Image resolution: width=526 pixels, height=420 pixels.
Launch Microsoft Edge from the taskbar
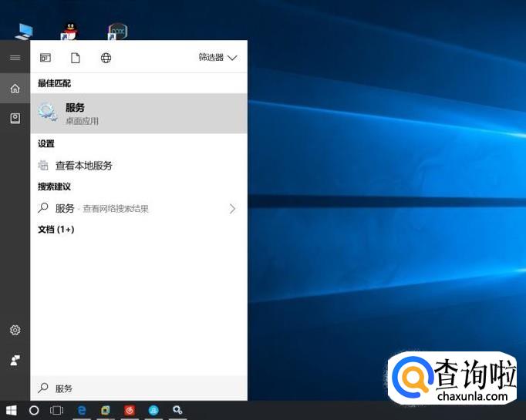click(81, 410)
